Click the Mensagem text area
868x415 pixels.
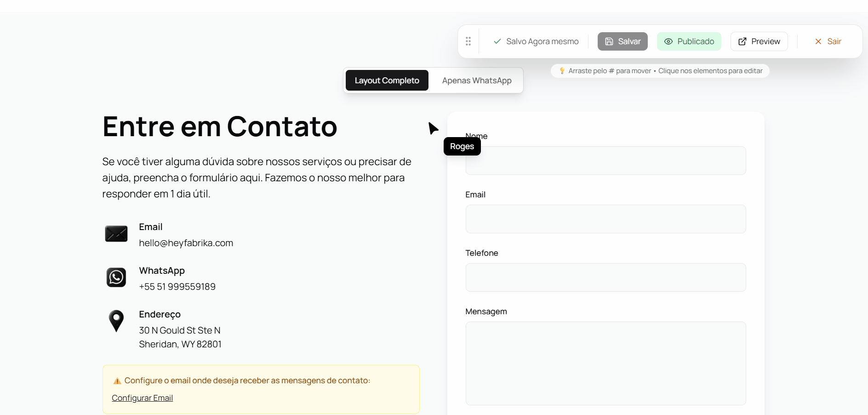click(x=605, y=363)
